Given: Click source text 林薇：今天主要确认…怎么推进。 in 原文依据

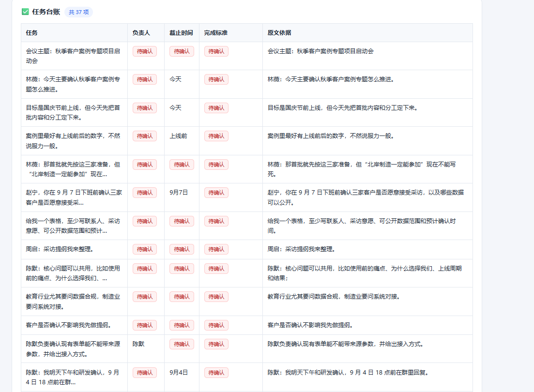Looking at the screenshot, I should [x=331, y=79].
